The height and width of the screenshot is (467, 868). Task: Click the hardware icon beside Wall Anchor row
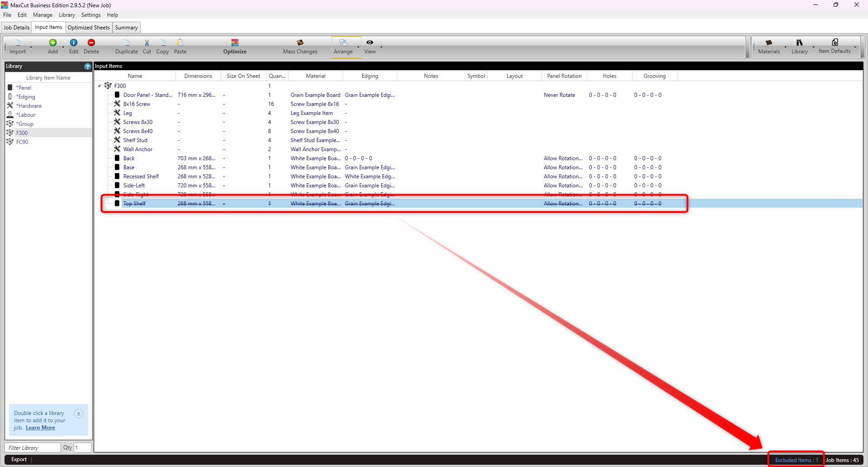pos(117,149)
